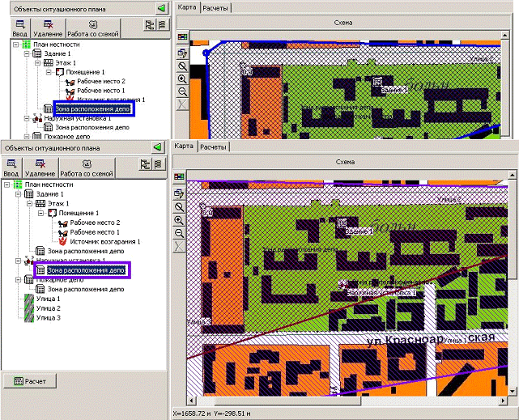Click the Удаление icon in the lower panel
The image size is (519, 420).
(x=39, y=168)
